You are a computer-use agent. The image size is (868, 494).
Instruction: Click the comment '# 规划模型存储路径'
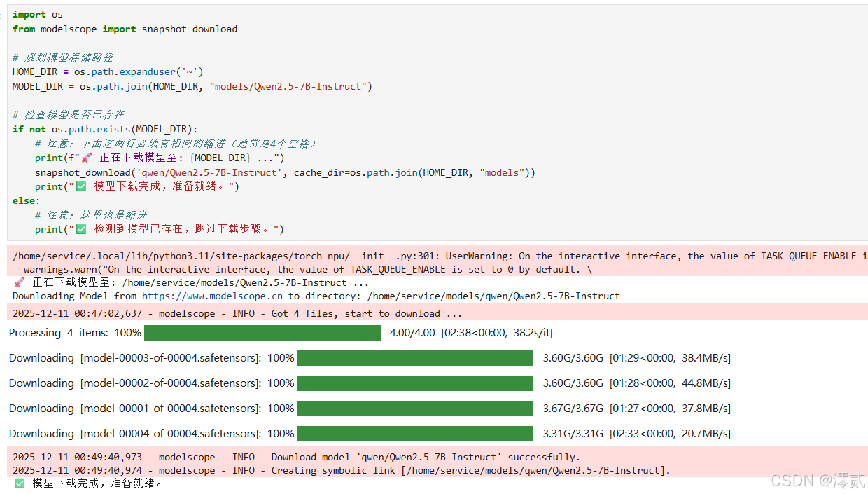point(63,57)
